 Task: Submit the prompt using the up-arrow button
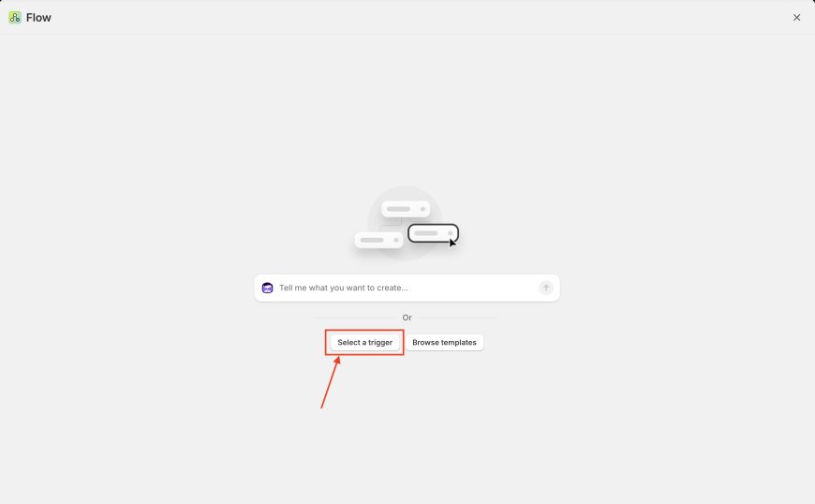point(546,288)
